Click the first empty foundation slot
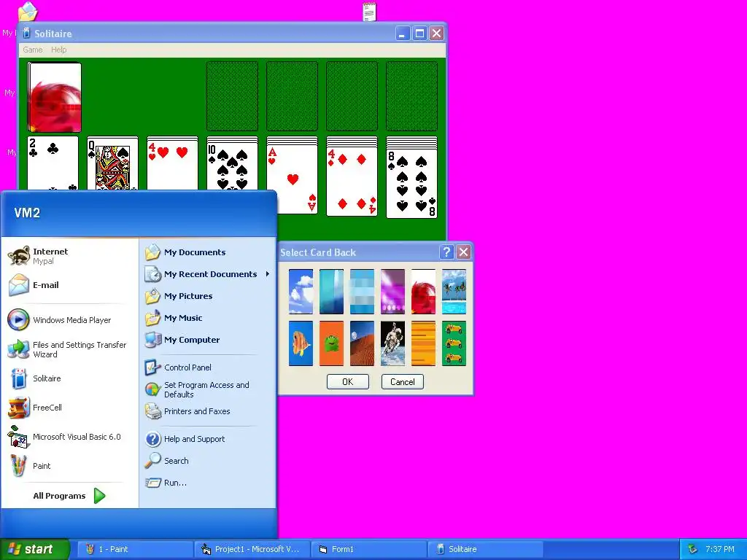Viewport: 747px width, 560px height. click(232, 96)
